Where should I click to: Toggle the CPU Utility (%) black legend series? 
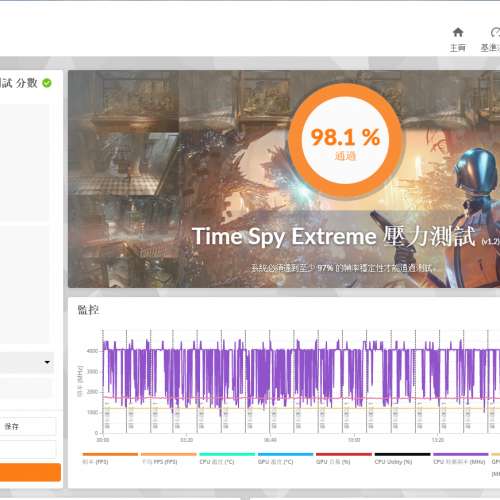(402, 458)
